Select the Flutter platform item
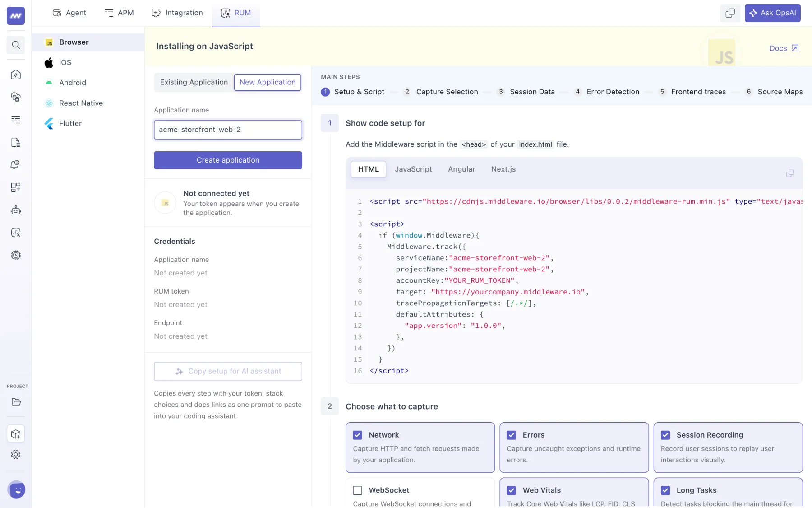 [88, 123]
